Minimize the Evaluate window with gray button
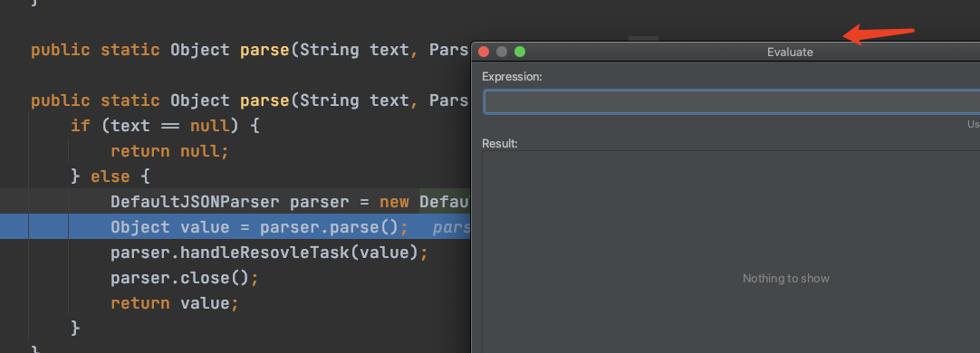 (501, 52)
